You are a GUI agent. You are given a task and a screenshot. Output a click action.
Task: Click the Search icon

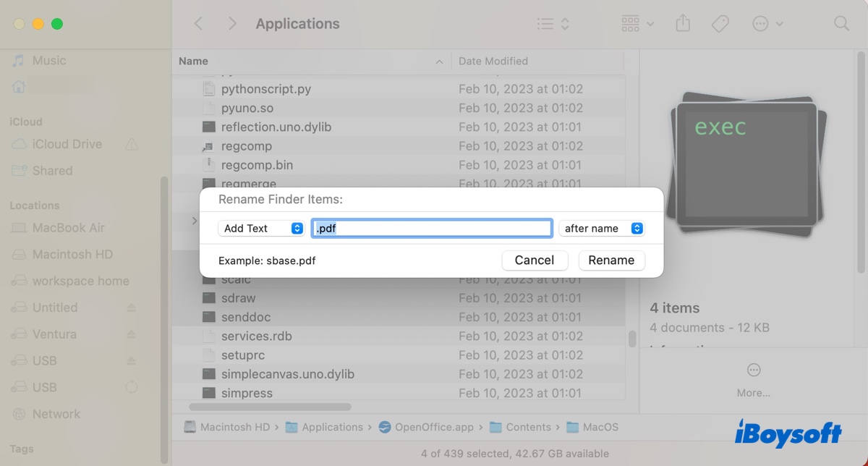(x=841, y=23)
